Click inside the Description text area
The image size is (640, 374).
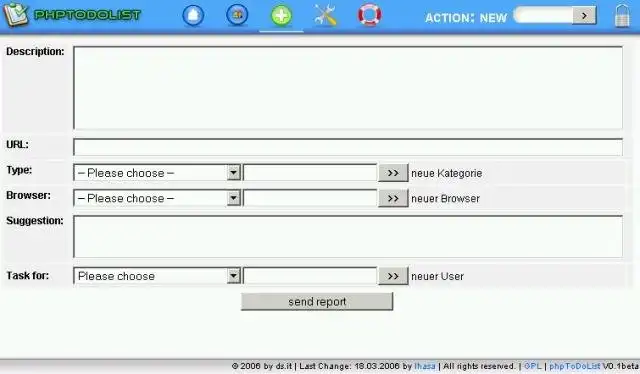[x=348, y=88]
